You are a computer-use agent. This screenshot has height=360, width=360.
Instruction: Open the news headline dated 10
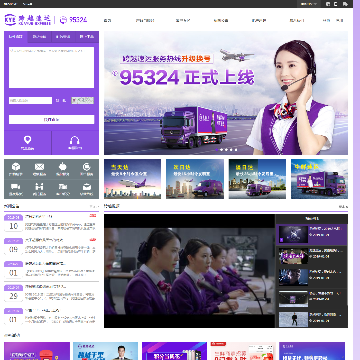(x=39, y=216)
